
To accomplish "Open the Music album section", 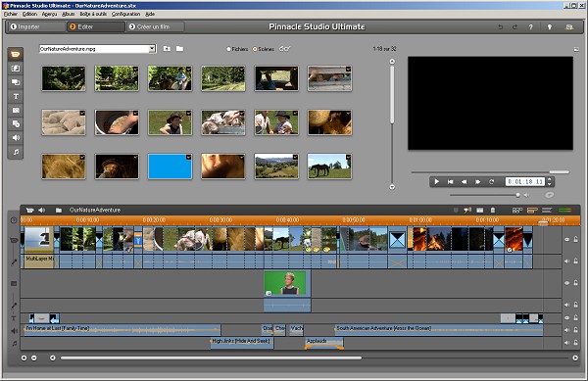I will [x=16, y=152].
